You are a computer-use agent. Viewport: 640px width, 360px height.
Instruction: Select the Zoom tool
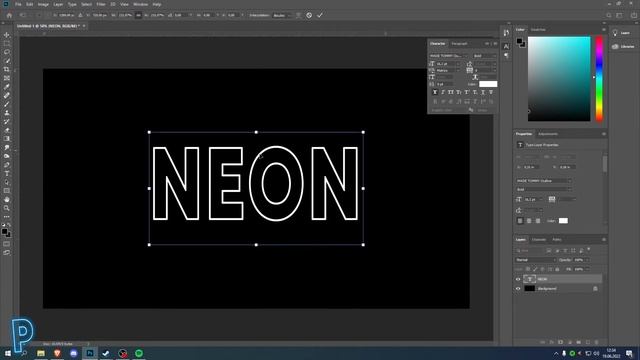tap(7, 208)
